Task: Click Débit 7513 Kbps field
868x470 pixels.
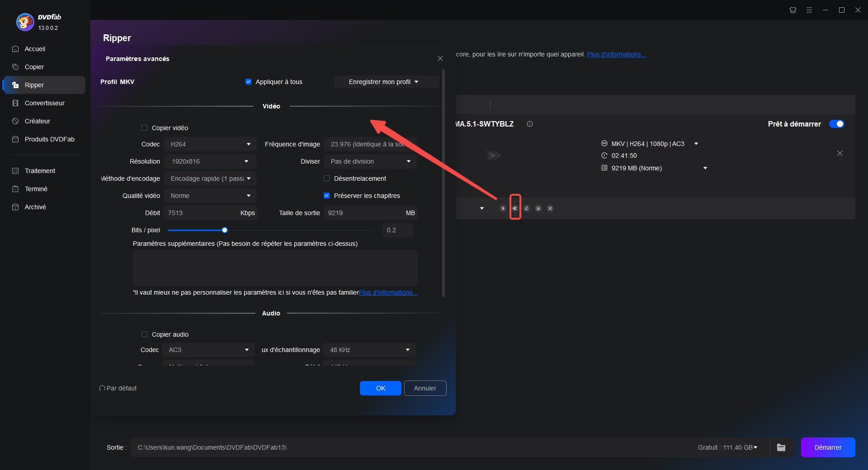Action: tap(211, 213)
